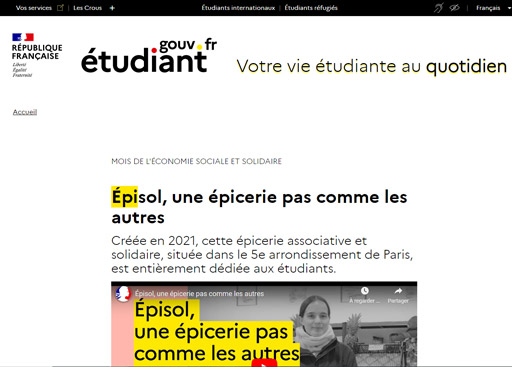Open the Les Crous menu

pos(87,8)
